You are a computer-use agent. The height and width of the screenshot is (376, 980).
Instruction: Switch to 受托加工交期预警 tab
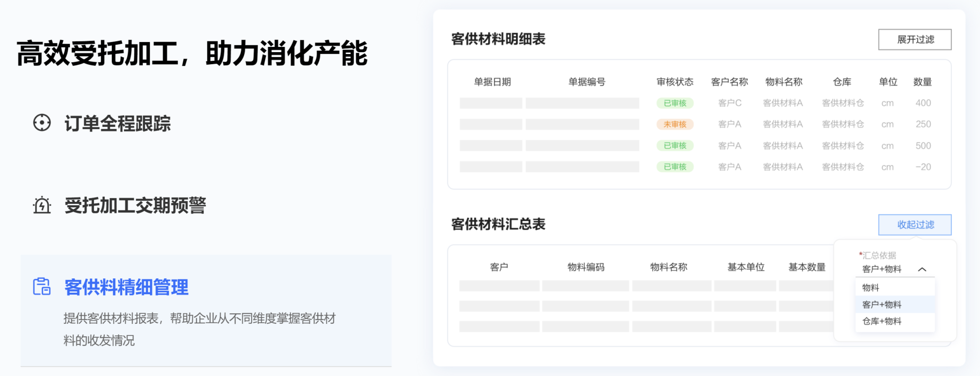135,206
